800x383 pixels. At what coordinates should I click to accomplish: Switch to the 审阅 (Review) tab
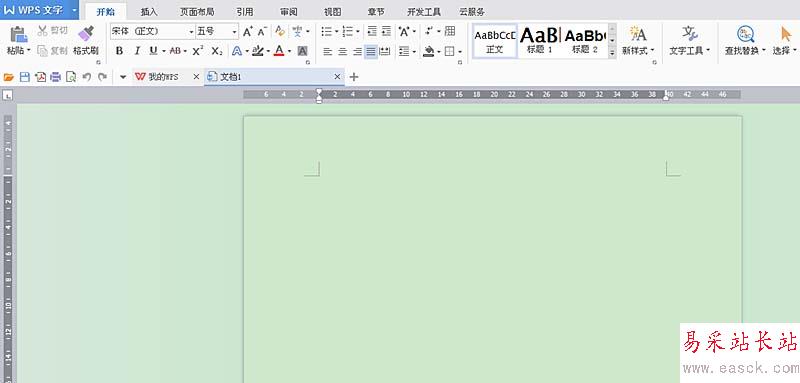tap(289, 12)
